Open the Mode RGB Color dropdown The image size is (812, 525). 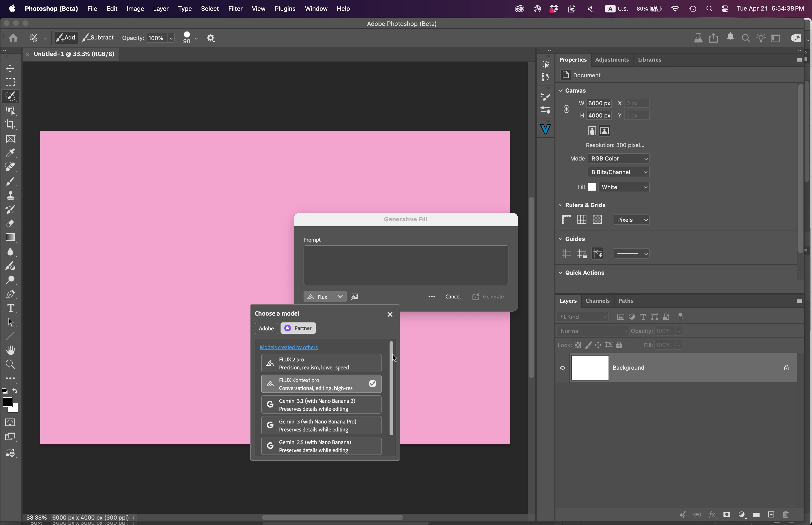pyautogui.click(x=618, y=159)
